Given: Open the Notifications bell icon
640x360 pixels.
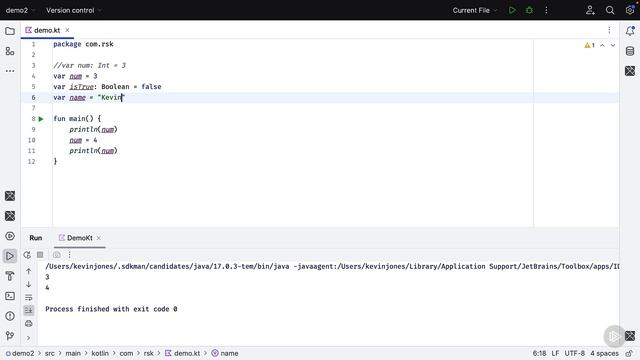Looking at the screenshot, I should click(630, 31).
